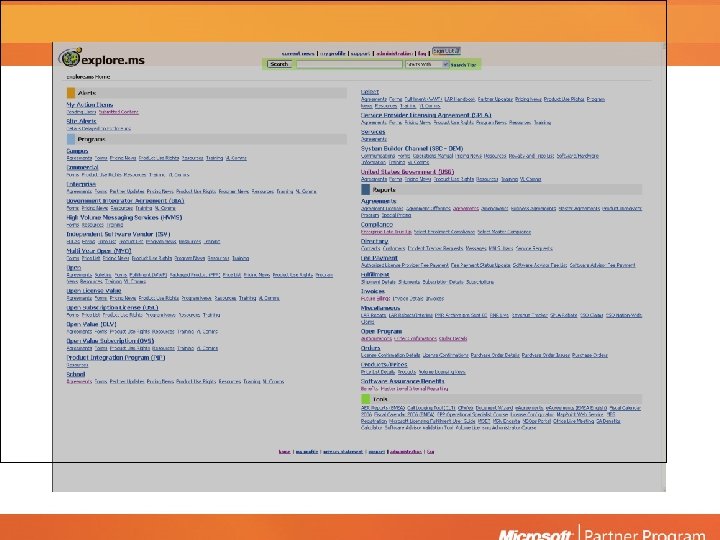720x540 pixels.
Task: Open the Agreements reports heading
Action: click(378, 201)
